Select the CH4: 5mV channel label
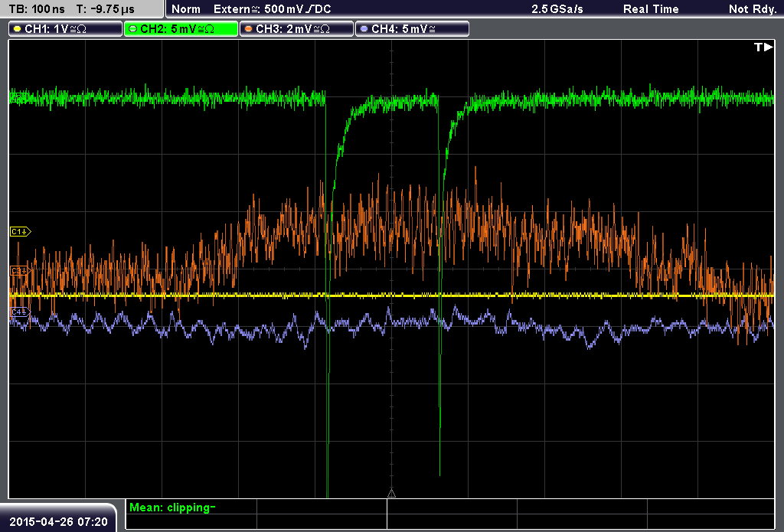 click(412, 29)
